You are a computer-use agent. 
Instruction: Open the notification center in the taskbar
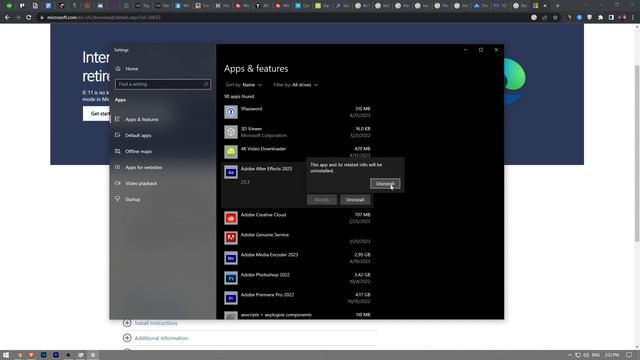(629, 355)
